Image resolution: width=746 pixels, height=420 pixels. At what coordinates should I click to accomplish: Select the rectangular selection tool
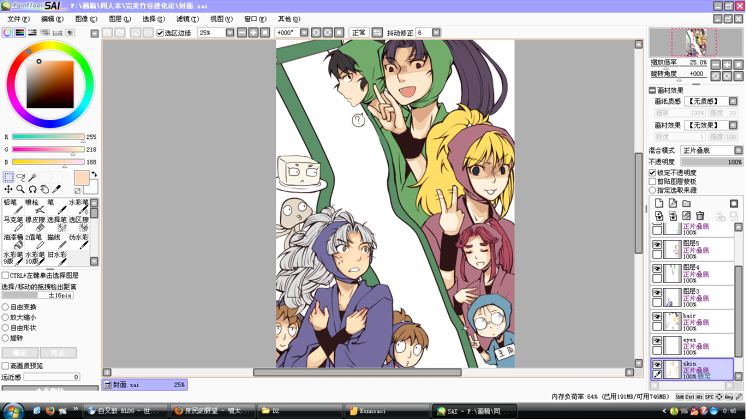pyautogui.click(x=9, y=177)
